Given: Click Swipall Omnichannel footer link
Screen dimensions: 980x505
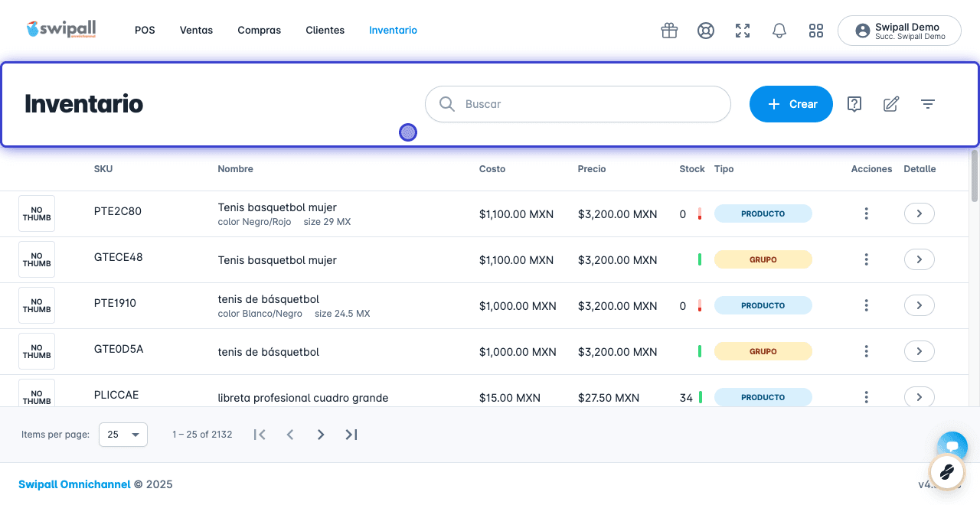Looking at the screenshot, I should (74, 484).
